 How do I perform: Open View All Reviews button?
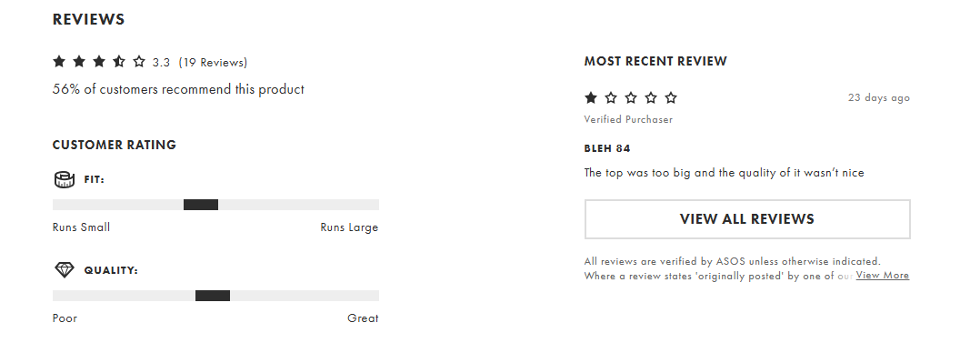pos(747,219)
